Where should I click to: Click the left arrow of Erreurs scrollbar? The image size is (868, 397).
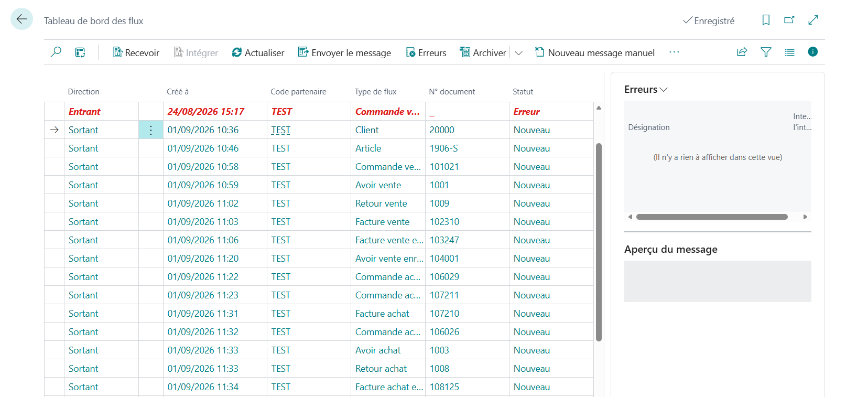pyautogui.click(x=630, y=217)
